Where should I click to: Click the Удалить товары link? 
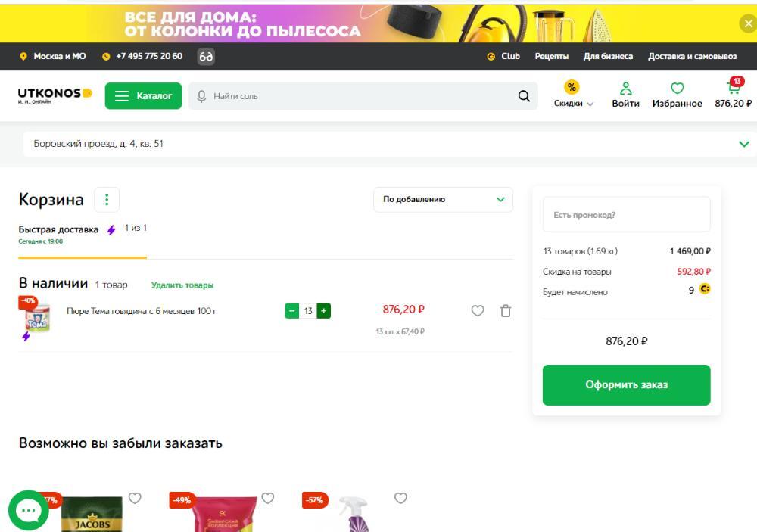pyautogui.click(x=182, y=285)
